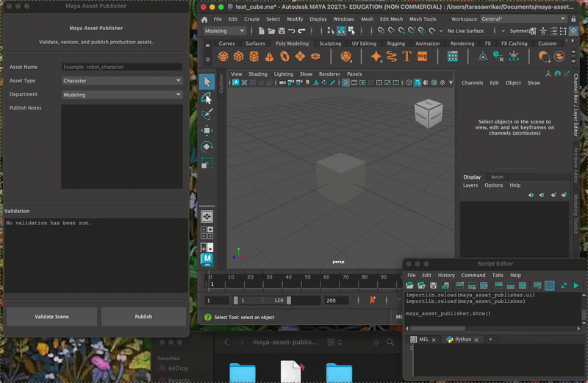The image size is (588, 383).
Task: Expand the snap magnets dropdown arrow
Action: tap(441, 31)
